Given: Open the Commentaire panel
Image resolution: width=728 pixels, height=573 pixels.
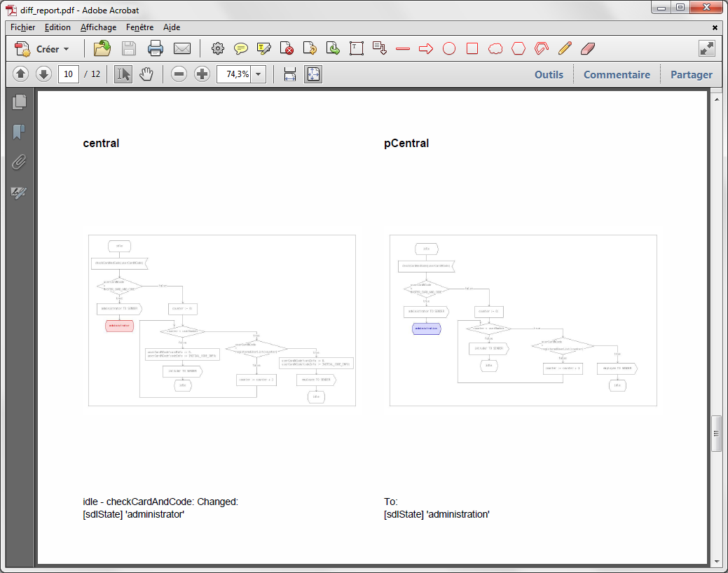Looking at the screenshot, I should click(x=617, y=74).
